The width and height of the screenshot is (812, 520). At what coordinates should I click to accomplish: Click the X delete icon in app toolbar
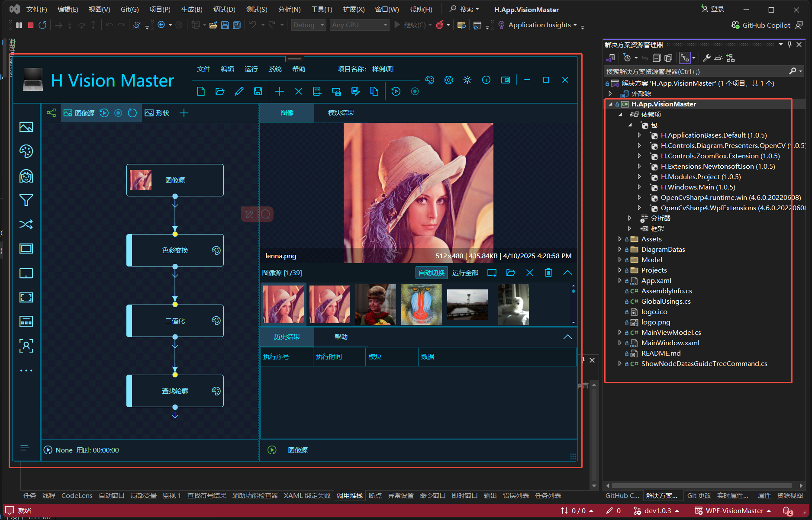299,91
